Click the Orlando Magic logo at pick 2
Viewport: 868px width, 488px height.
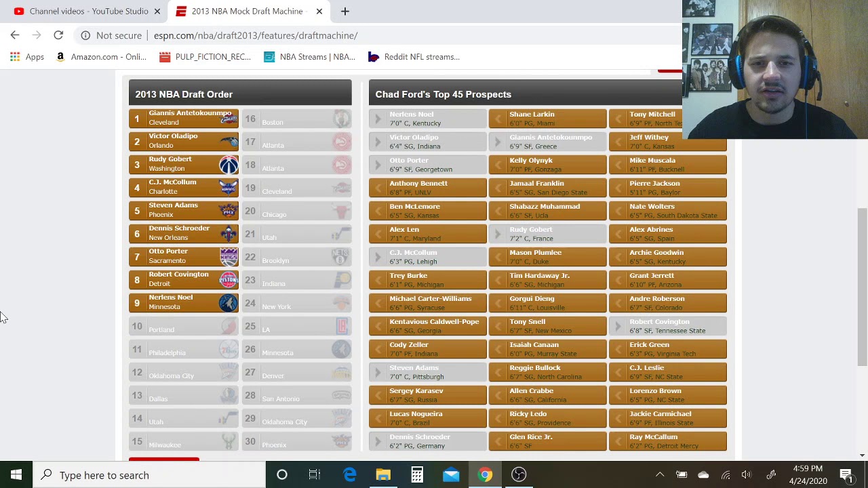pos(229,142)
